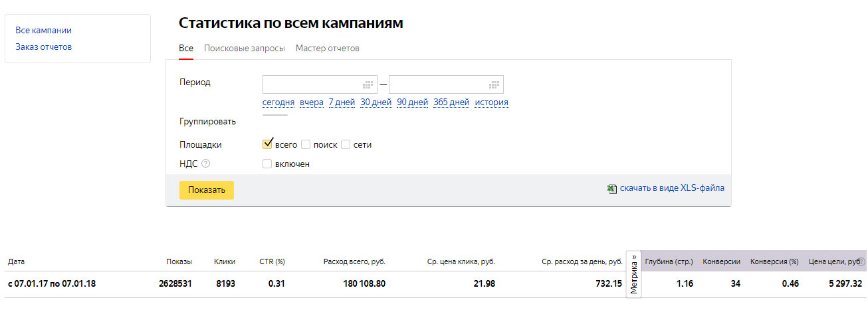Open the Мастер отчетов tab
Viewport: 868px width, 314px height.
point(327,49)
